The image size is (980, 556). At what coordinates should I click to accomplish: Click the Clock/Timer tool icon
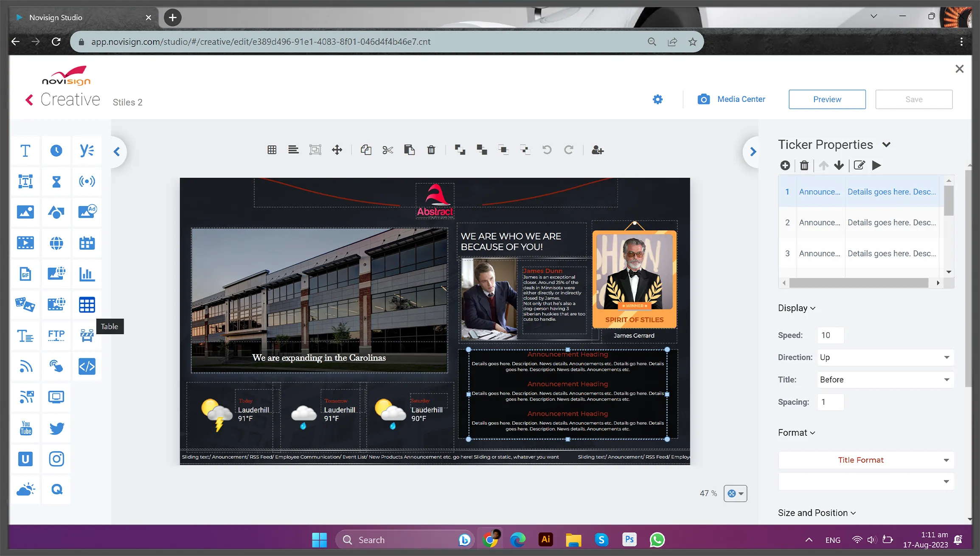click(x=56, y=150)
